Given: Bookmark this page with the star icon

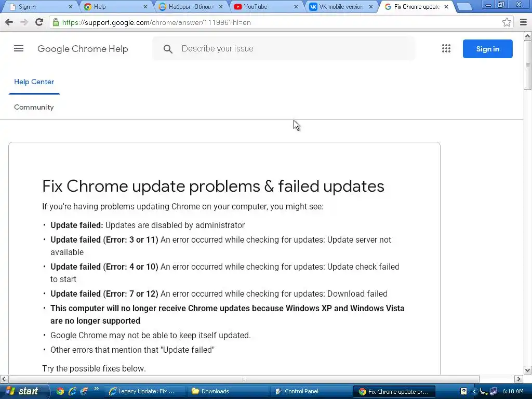Looking at the screenshot, I should point(507,22).
